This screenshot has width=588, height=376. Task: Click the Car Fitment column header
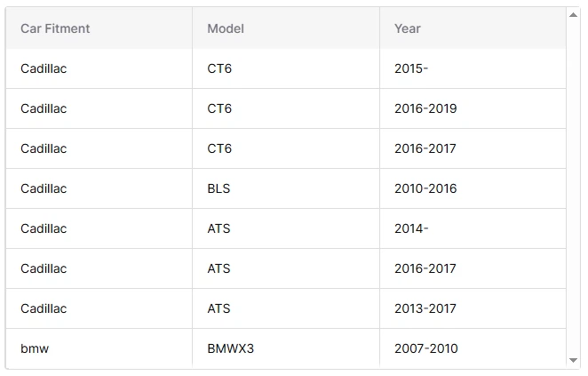click(55, 28)
